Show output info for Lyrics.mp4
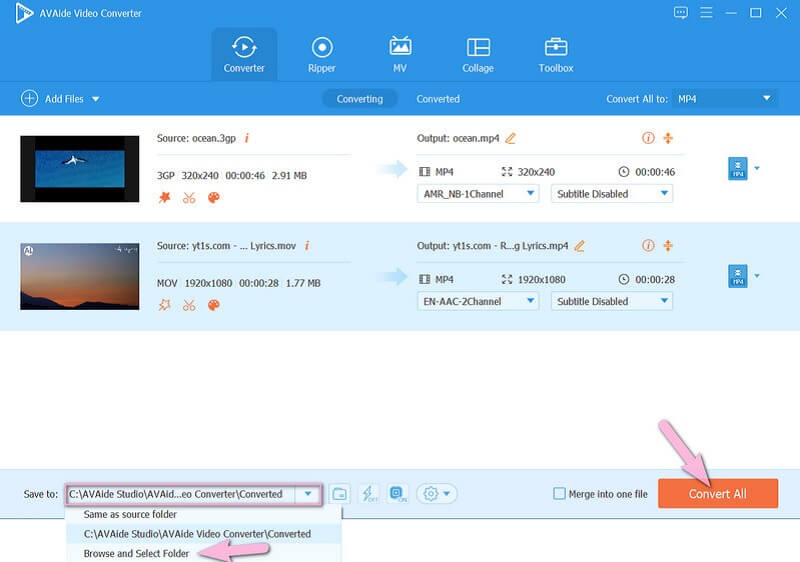 648,245
